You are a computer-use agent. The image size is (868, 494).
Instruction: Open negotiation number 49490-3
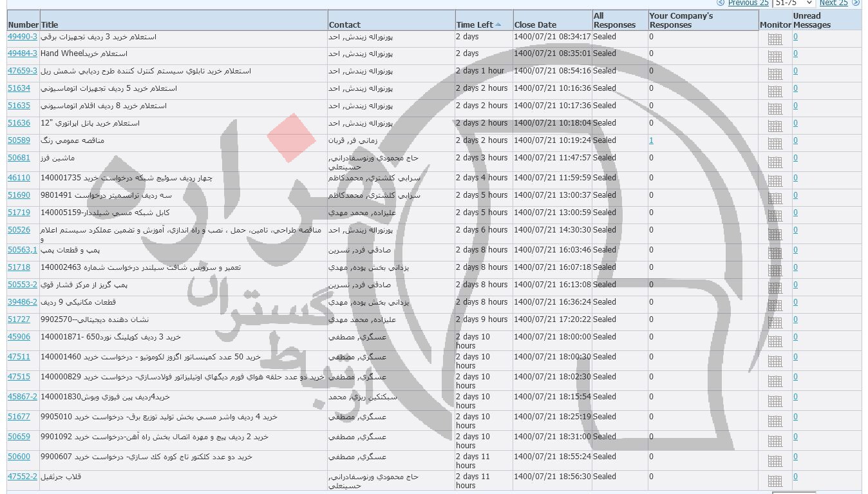(23, 37)
